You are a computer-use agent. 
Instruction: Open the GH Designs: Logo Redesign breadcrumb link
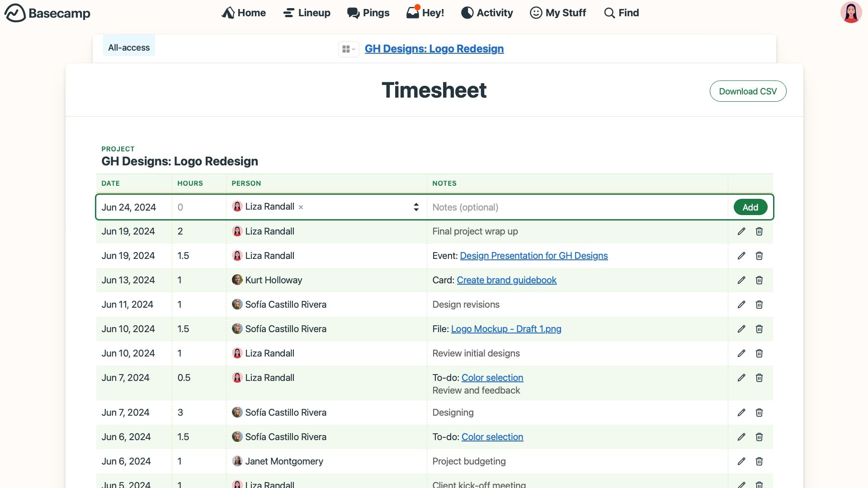coord(434,49)
